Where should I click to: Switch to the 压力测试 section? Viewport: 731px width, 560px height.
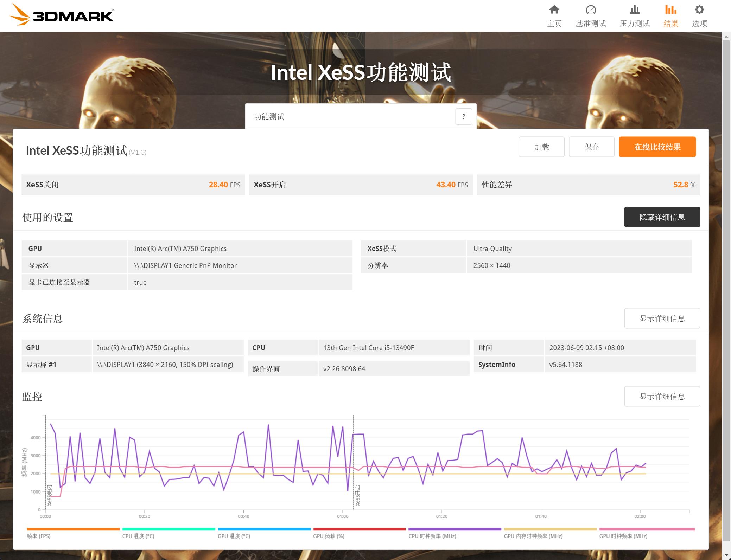(634, 15)
